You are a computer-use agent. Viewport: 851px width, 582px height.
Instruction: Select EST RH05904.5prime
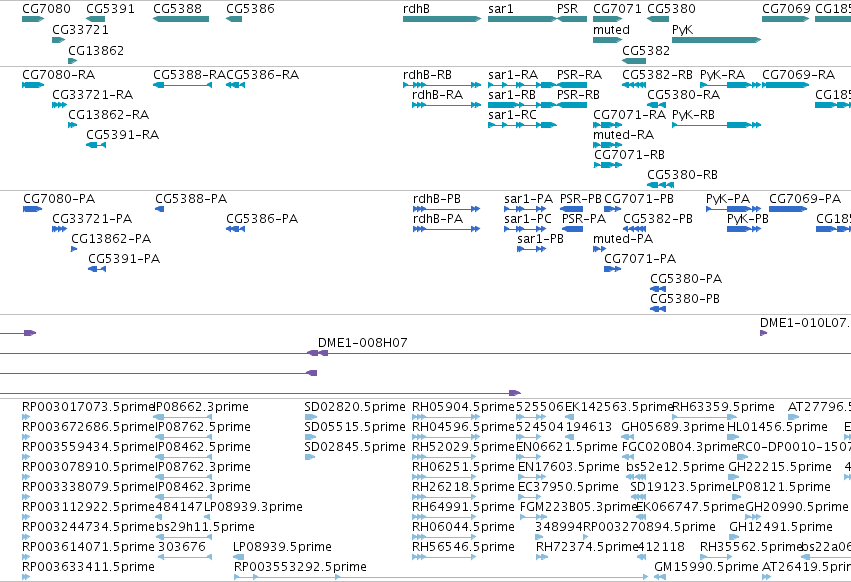coord(463,407)
